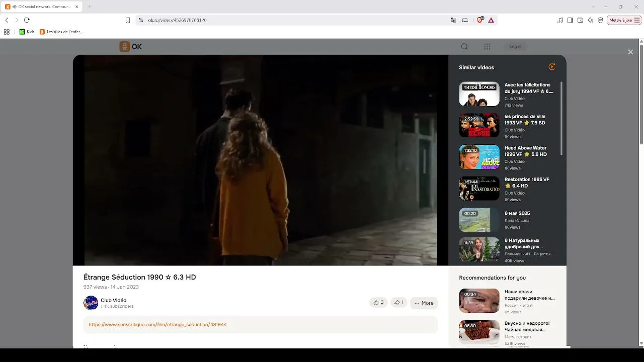The image size is (644, 362).
Task: Open the 6 мая 2025 video thumbnail
Action: pyautogui.click(x=479, y=220)
